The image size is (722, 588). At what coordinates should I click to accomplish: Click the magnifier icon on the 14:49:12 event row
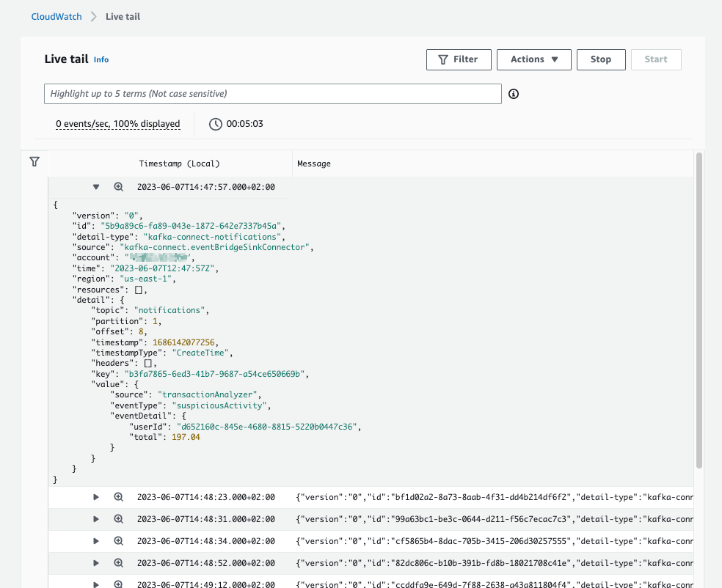[119, 584]
